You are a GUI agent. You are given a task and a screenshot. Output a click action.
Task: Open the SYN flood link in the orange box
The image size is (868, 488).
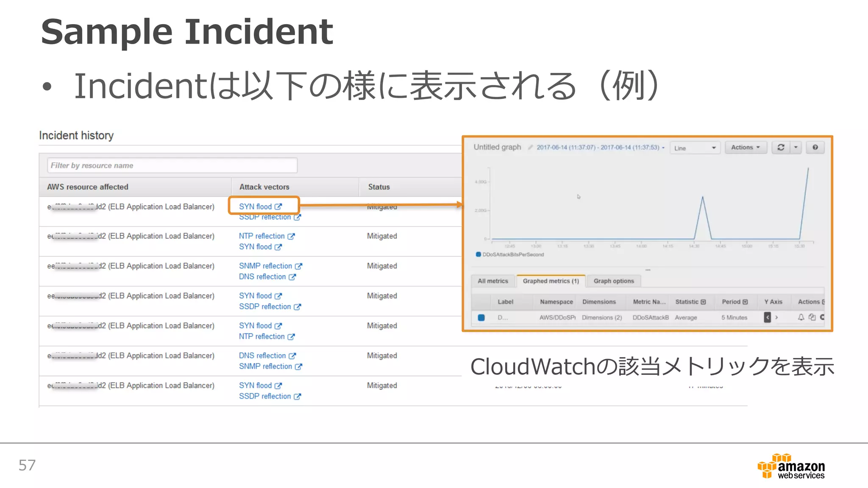pyautogui.click(x=255, y=206)
